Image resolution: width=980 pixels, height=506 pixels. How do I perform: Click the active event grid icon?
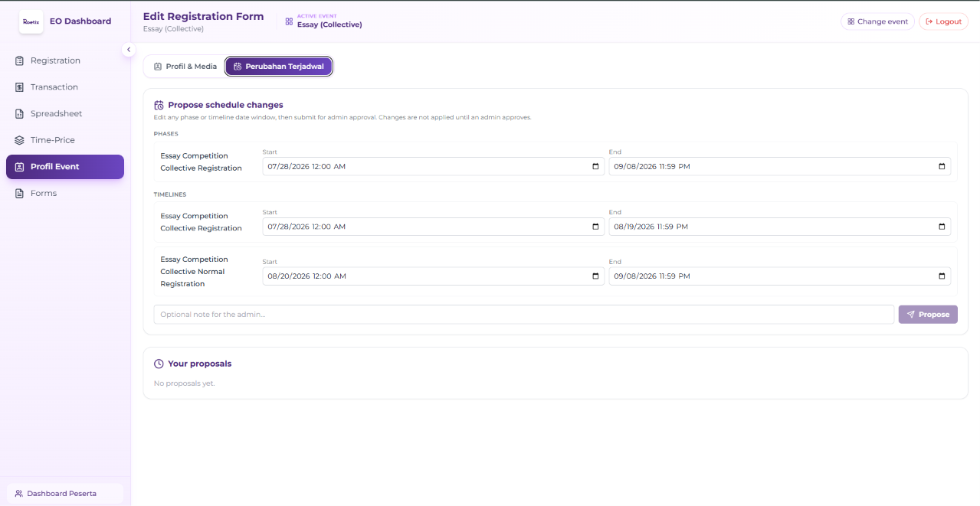coord(289,21)
